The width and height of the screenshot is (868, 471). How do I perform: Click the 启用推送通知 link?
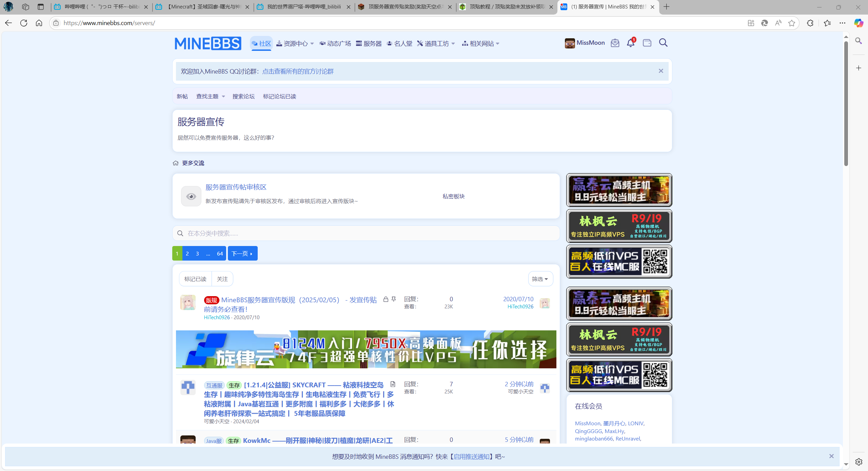pos(472,456)
